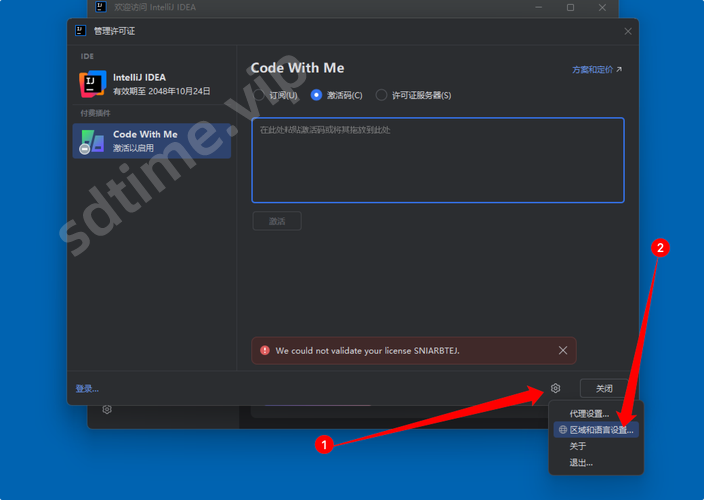Select 代理设置... proxy settings menu item
The width and height of the screenshot is (704, 500).
[596, 414]
